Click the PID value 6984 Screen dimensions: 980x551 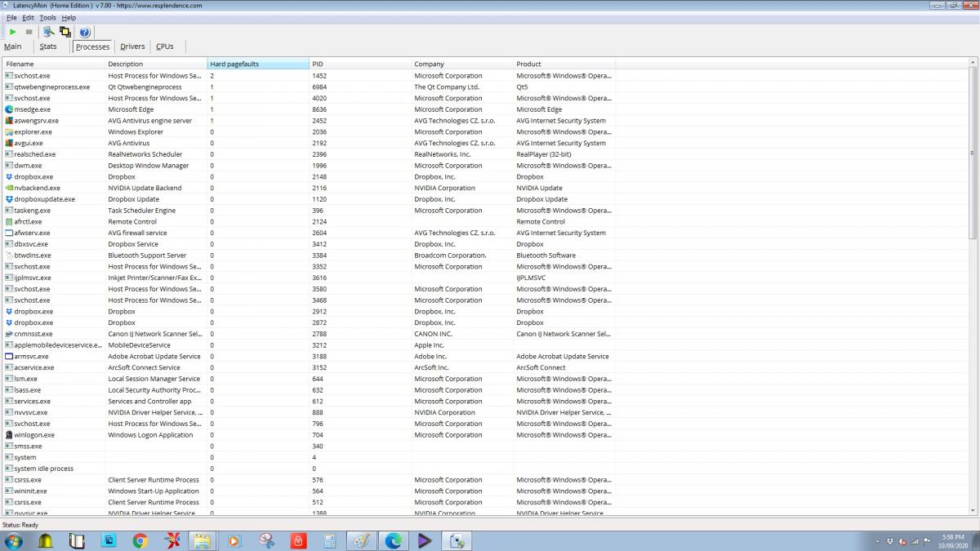pos(319,87)
